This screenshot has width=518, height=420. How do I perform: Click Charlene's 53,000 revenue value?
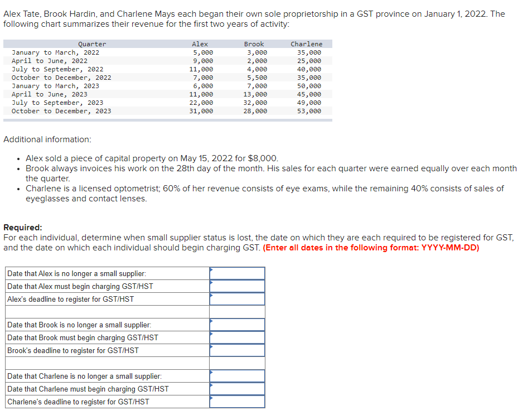click(x=309, y=111)
